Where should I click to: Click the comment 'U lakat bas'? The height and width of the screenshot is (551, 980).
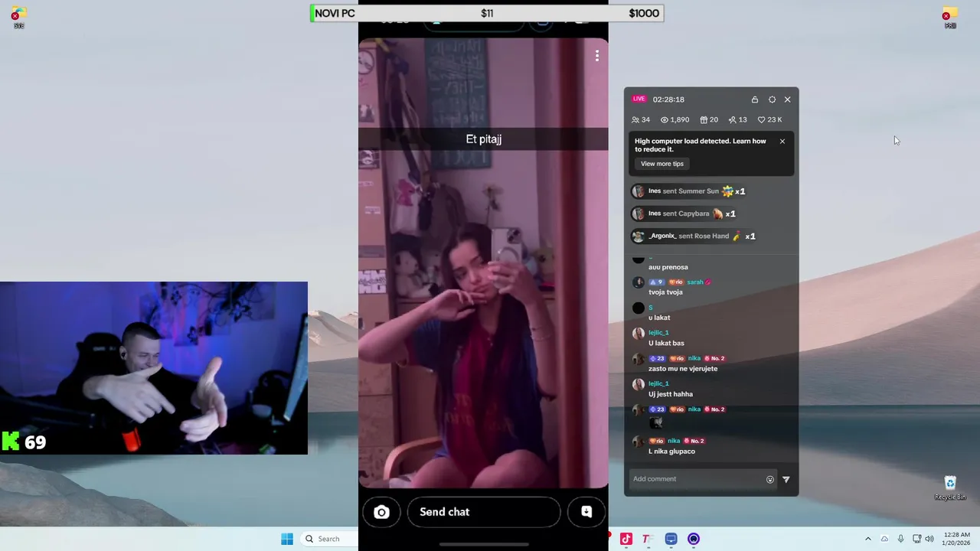[x=666, y=344]
